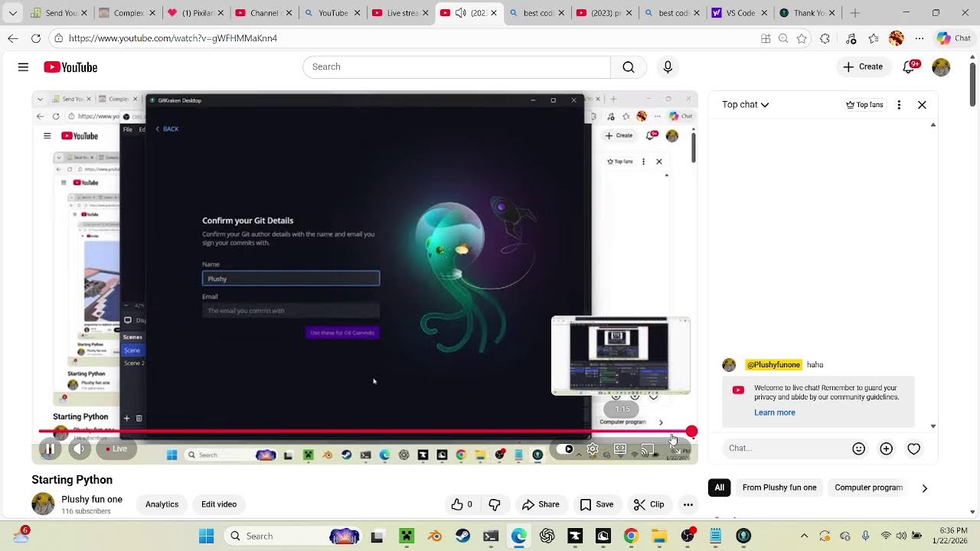Show hidden system tray icons
Image resolution: width=980 pixels, height=551 pixels.
point(804,536)
